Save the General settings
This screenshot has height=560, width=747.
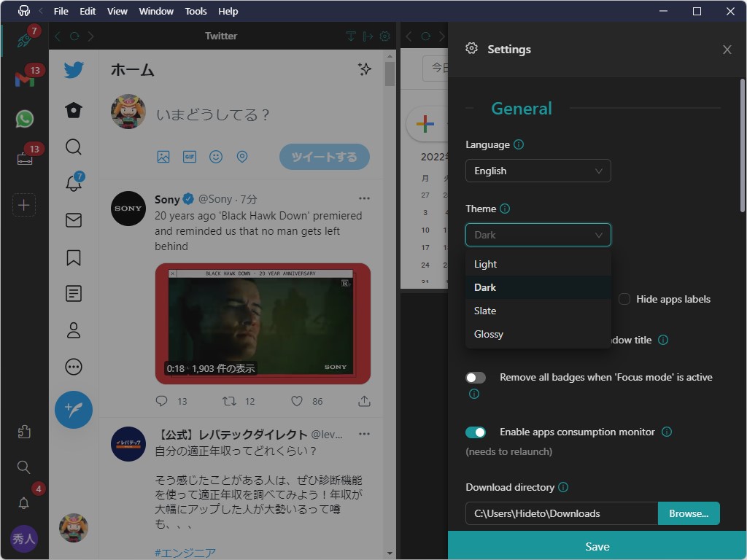tap(597, 545)
